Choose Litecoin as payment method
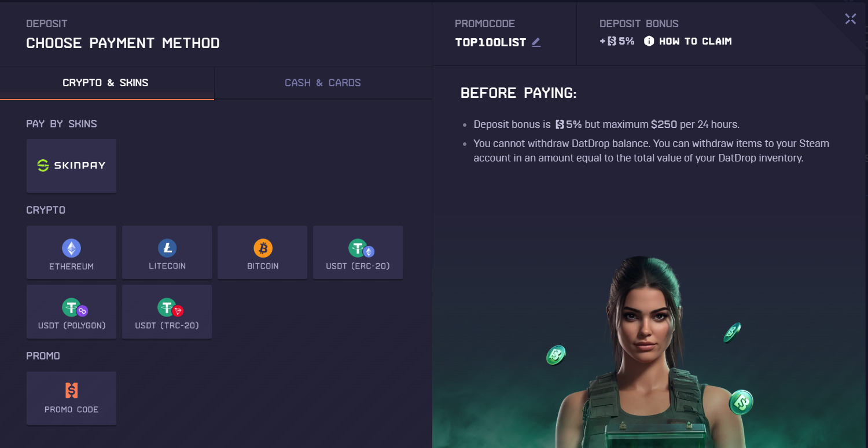The height and width of the screenshot is (448, 868). [x=167, y=252]
